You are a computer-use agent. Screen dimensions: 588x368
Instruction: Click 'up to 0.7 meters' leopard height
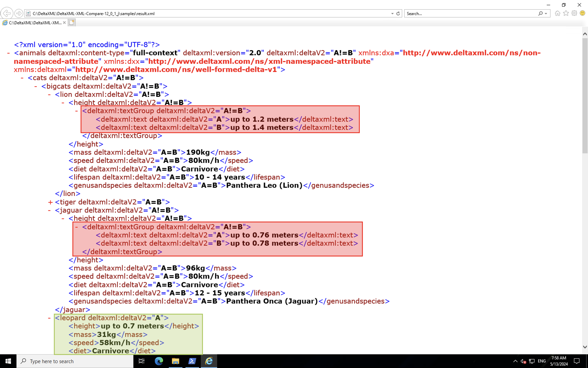click(132, 326)
